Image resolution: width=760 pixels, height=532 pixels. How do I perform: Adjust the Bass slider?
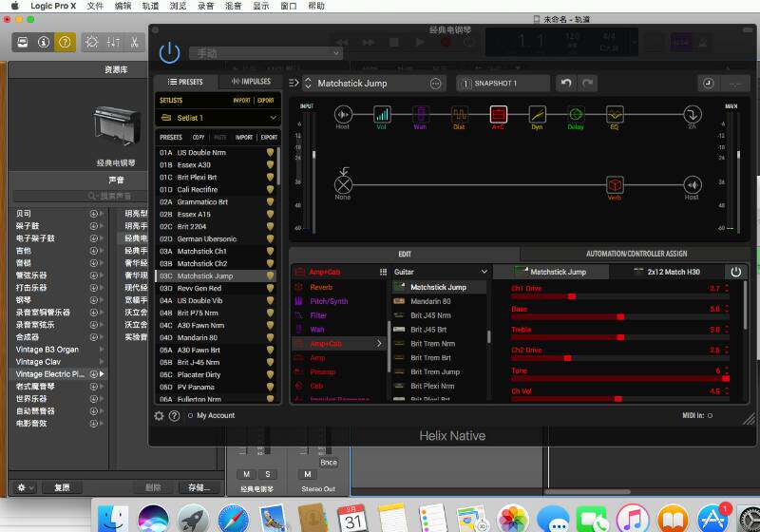point(619,317)
